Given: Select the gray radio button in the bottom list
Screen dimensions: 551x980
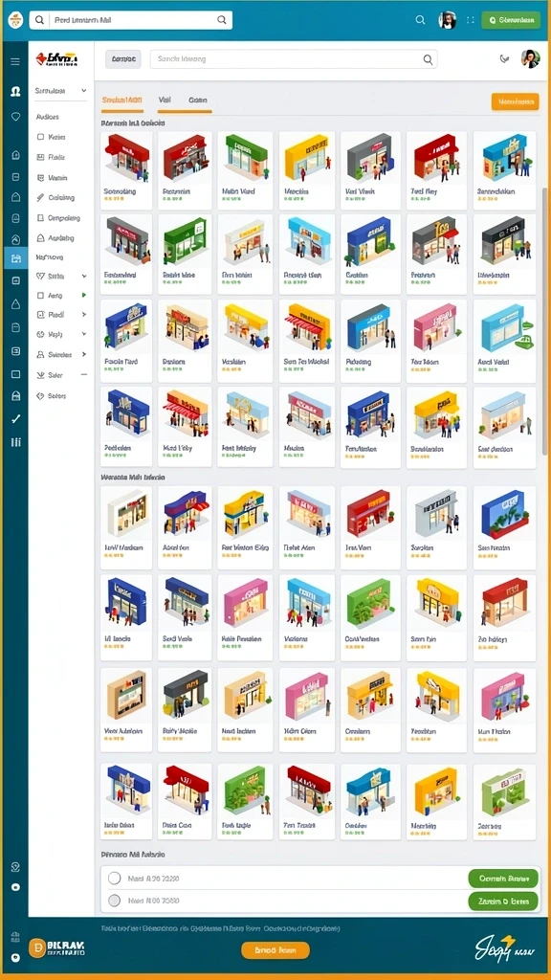Looking at the screenshot, I should [115, 901].
